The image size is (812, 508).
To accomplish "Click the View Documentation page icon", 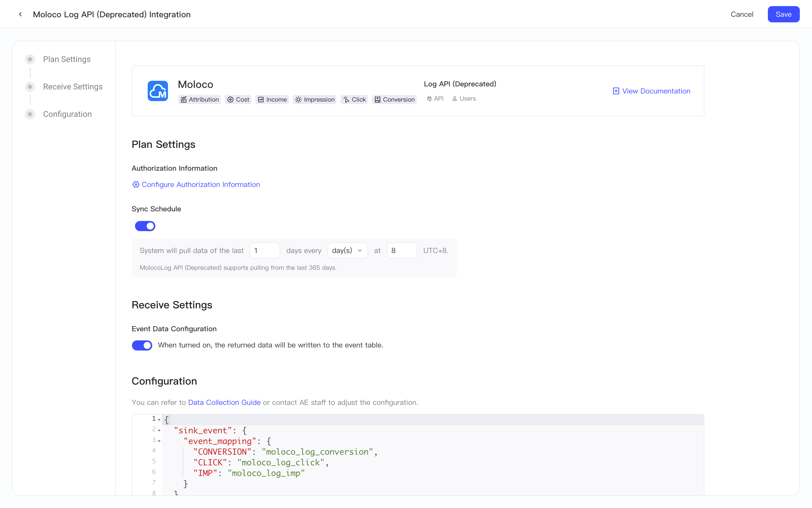I will (616, 91).
